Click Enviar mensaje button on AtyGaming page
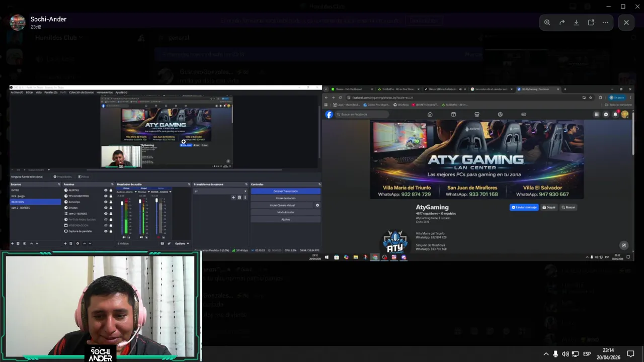Viewport: 644px width, 362px height. click(524, 207)
